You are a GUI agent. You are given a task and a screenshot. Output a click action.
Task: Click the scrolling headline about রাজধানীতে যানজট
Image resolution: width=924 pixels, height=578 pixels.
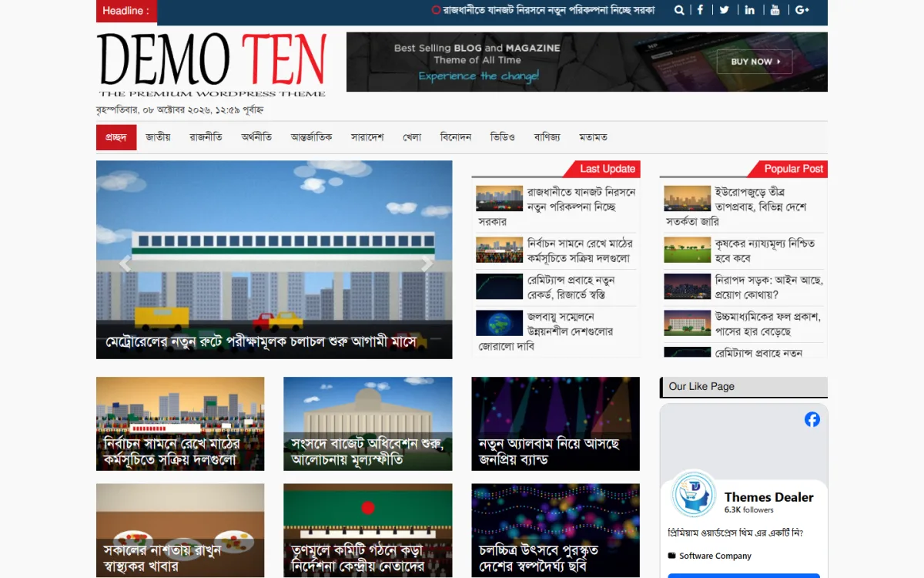544,10
